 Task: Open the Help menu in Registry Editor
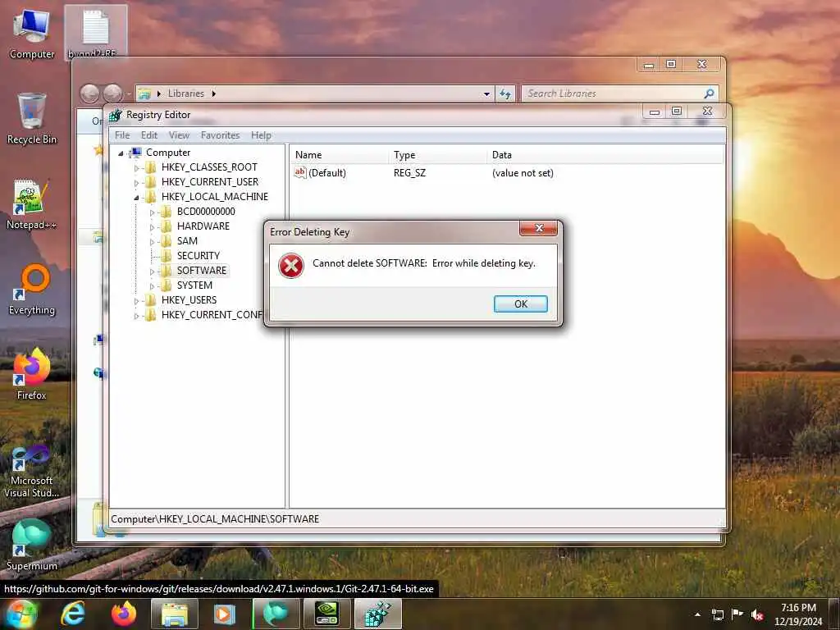(x=261, y=135)
